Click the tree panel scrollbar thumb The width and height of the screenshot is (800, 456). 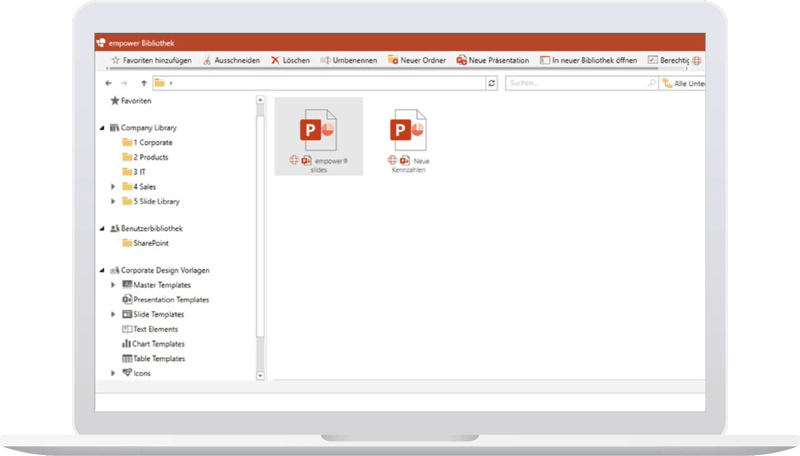pyautogui.click(x=260, y=226)
